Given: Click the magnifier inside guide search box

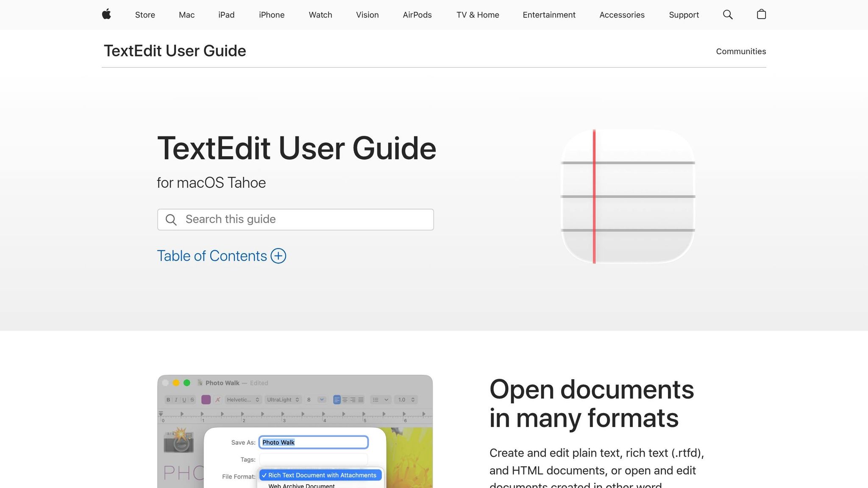Looking at the screenshot, I should (x=171, y=219).
